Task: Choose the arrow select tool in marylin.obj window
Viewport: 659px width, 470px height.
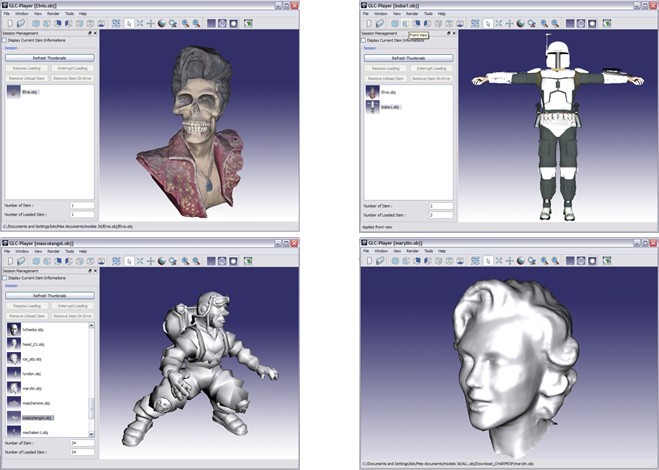Action: [x=488, y=261]
